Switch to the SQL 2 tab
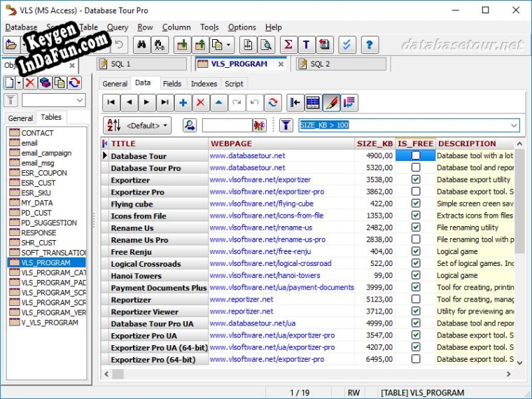The height and width of the screenshot is (399, 532). [341, 64]
